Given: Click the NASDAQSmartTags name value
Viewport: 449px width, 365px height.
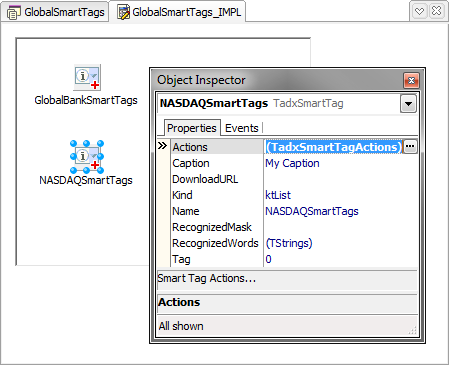Looking at the screenshot, I should coord(312,211).
